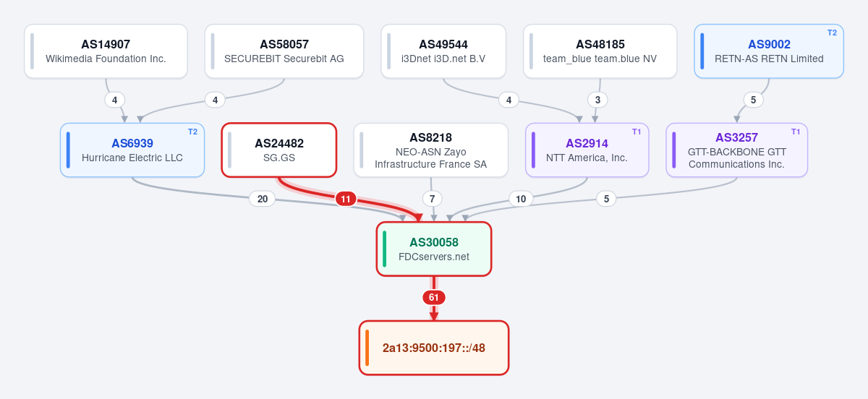Viewport: 868px width, 399px height.
Task: Open the AS8218 Zayo France node
Action: coord(431,150)
